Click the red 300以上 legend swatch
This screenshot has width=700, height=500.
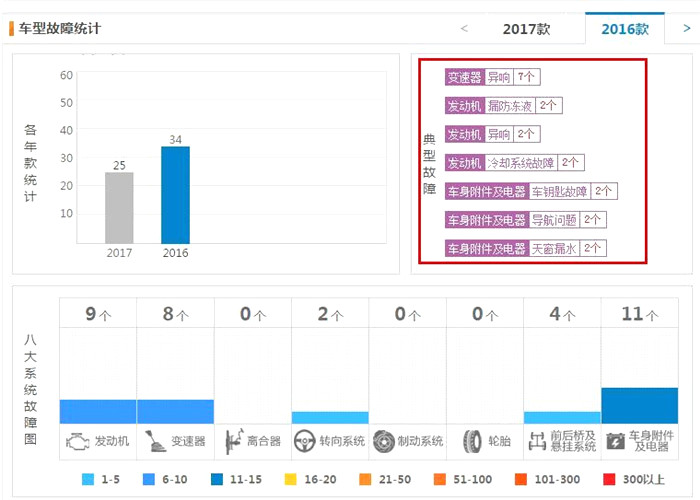click(609, 480)
